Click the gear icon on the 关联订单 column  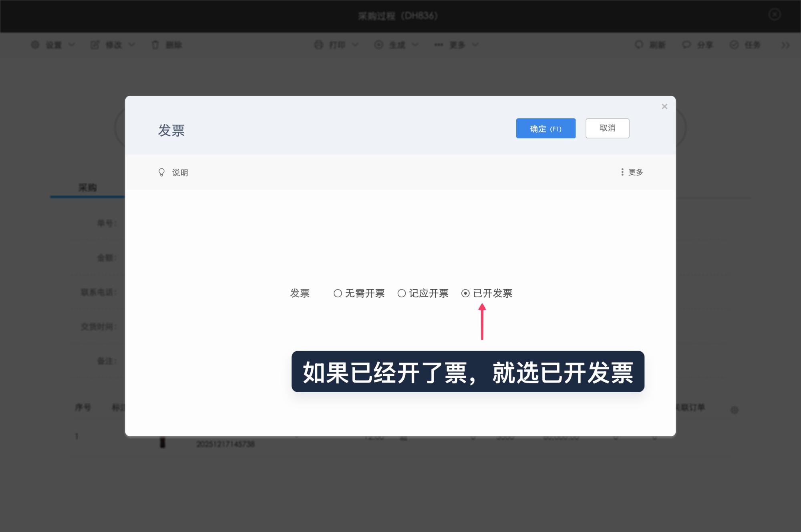(735, 409)
